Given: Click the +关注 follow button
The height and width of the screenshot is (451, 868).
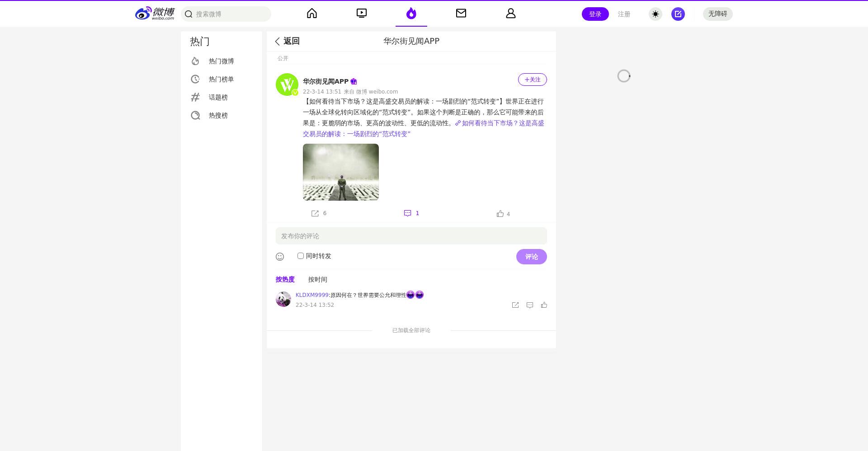Looking at the screenshot, I should point(533,80).
